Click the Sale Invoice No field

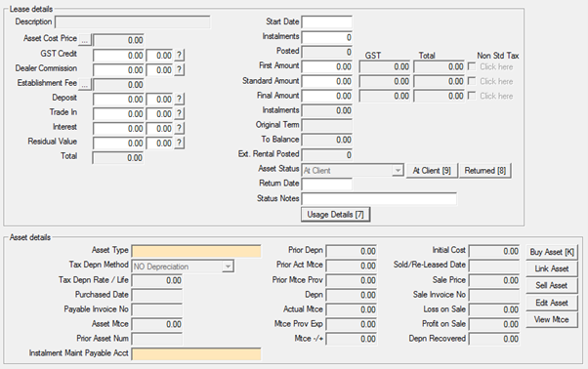pyautogui.click(x=494, y=295)
